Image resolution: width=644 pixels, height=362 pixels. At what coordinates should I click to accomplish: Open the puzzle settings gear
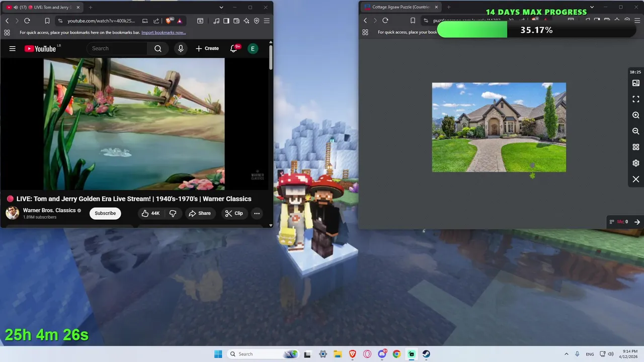point(636,163)
